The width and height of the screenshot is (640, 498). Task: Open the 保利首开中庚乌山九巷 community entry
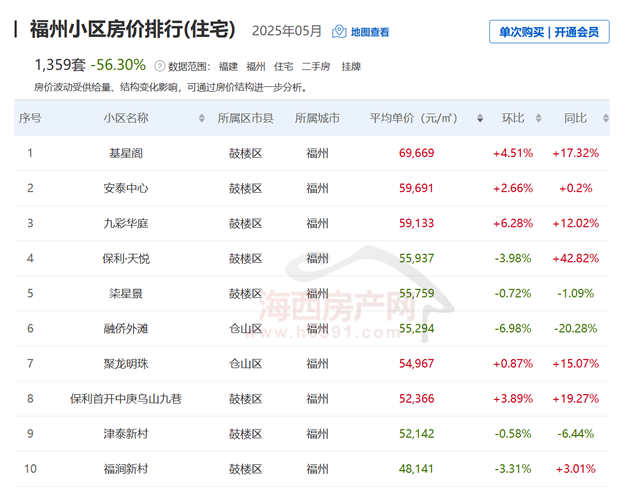click(126, 399)
